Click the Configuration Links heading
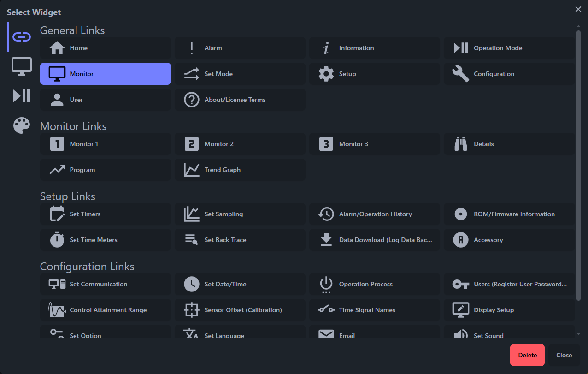 point(87,267)
